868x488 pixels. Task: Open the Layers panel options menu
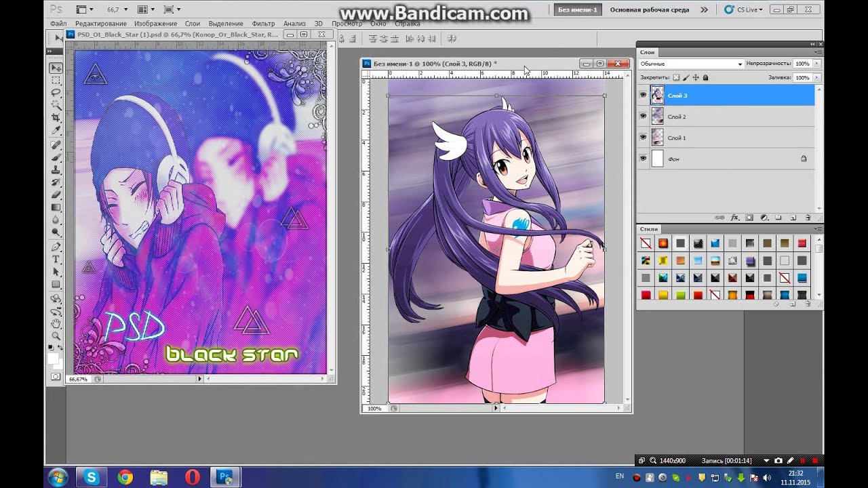pos(818,52)
